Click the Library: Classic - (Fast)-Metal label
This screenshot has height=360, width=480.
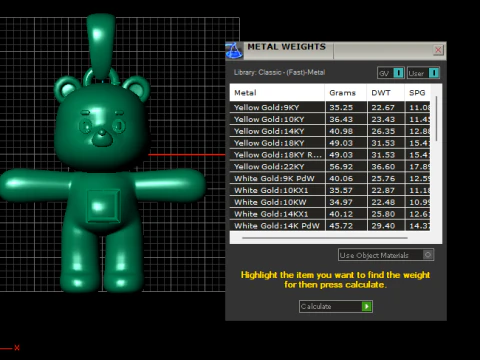click(279, 72)
